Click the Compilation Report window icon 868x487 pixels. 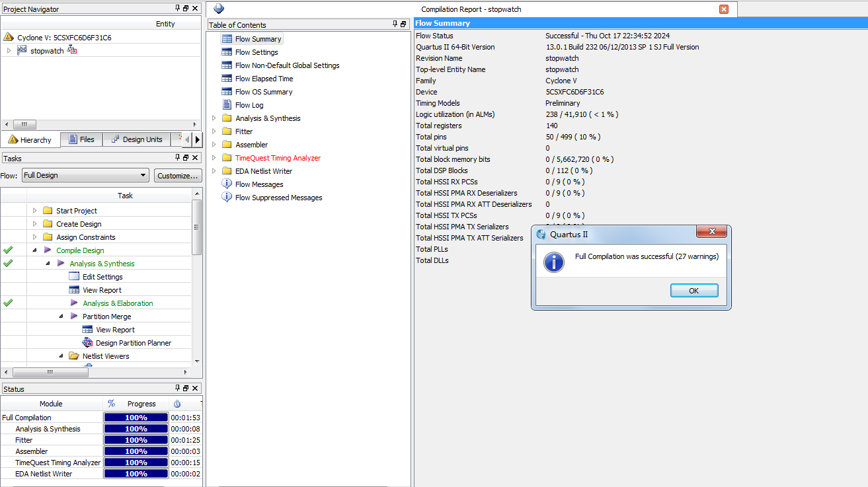(x=219, y=9)
